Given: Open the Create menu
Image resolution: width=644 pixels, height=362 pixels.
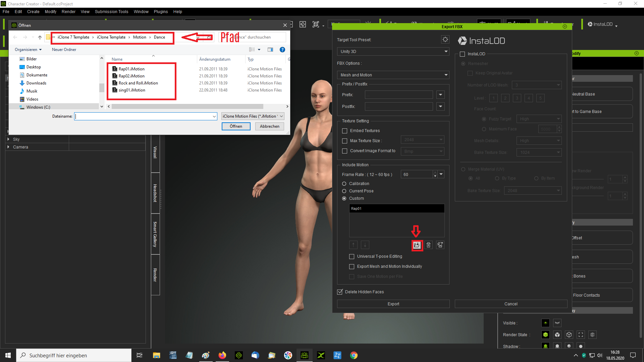Looking at the screenshot, I should [33, 11].
